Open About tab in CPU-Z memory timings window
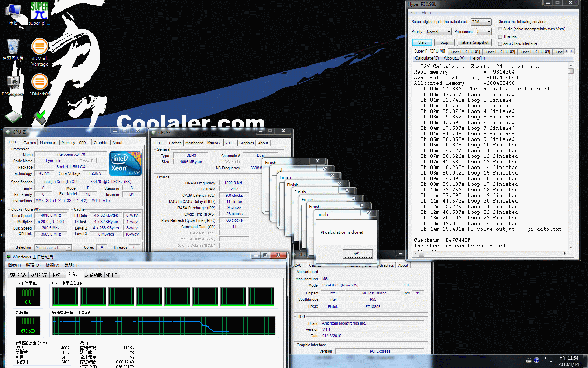 263,143
